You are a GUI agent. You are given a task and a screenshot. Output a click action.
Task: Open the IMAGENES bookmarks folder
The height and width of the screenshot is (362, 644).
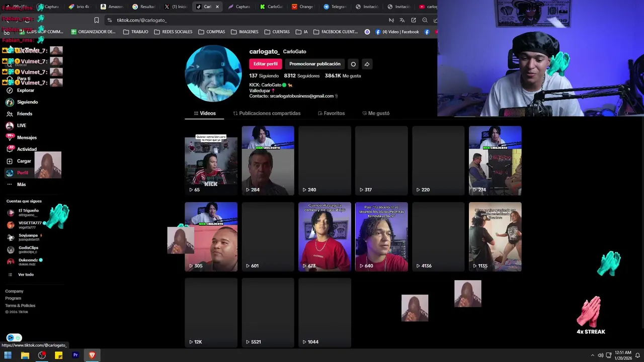click(x=245, y=32)
